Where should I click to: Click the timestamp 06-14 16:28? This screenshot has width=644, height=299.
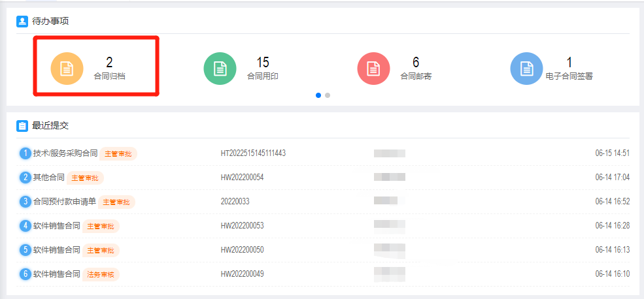click(x=613, y=226)
